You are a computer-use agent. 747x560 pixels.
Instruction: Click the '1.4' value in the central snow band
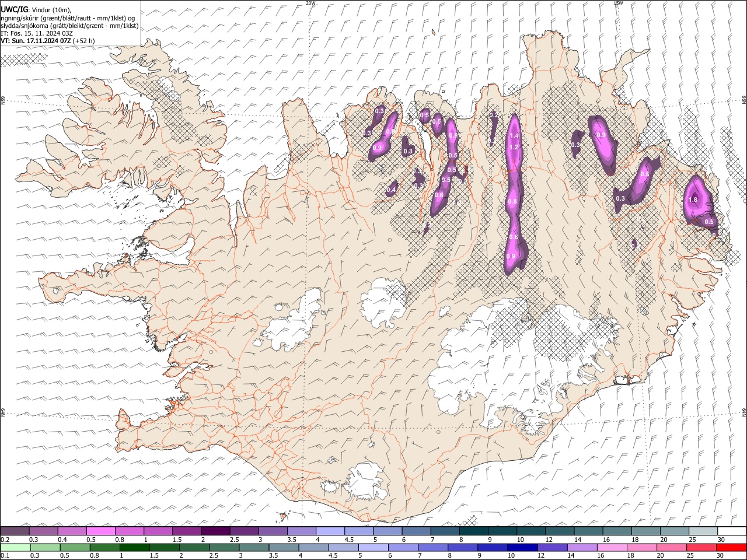tap(514, 136)
